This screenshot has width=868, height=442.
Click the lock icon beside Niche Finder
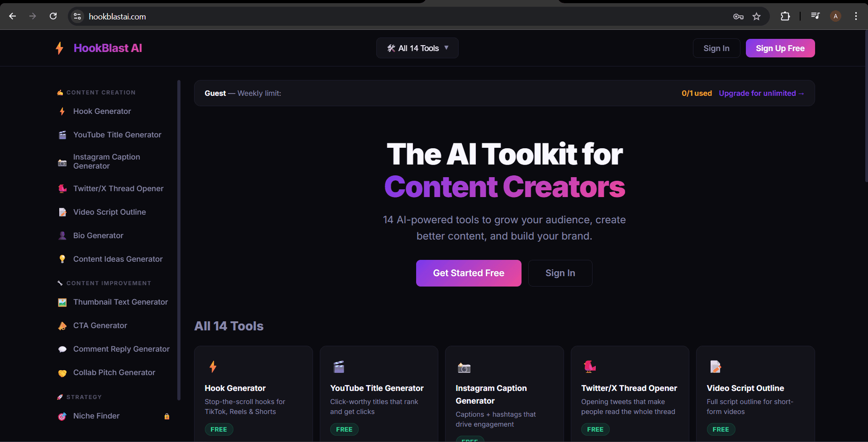click(x=167, y=416)
